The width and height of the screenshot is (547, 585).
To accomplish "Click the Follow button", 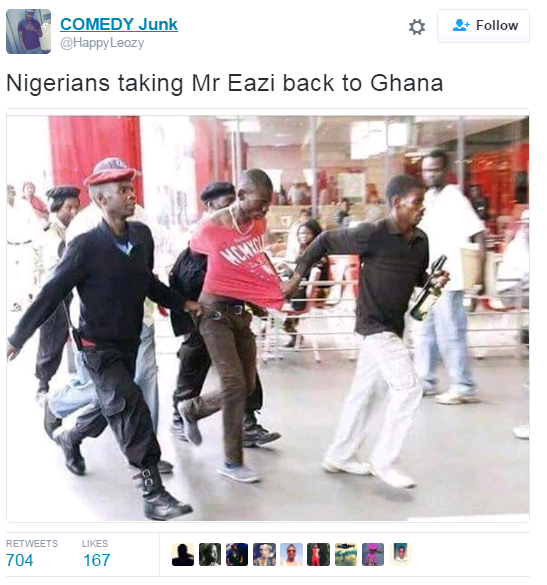I will pyautogui.click(x=483, y=26).
